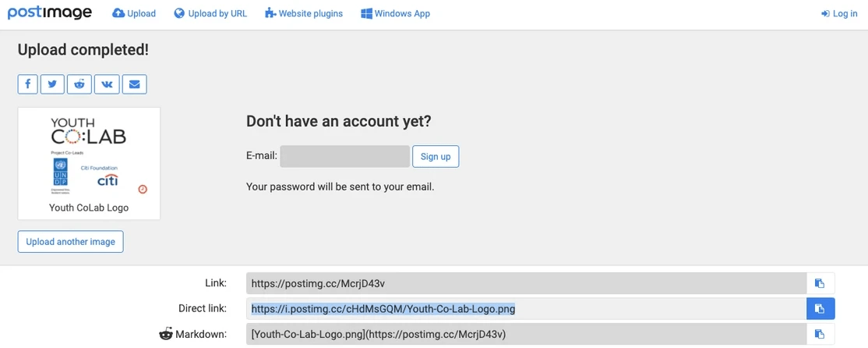The width and height of the screenshot is (868, 348).
Task: Copy the Markdown code to clipboard
Action: [x=820, y=334]
